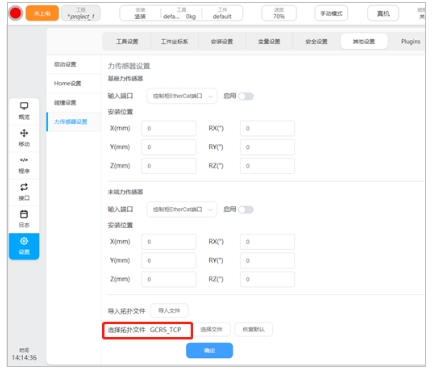Open 输入端口 dropdown under 末端力传感器
441x373 pixels.
[x=182, y=209]
